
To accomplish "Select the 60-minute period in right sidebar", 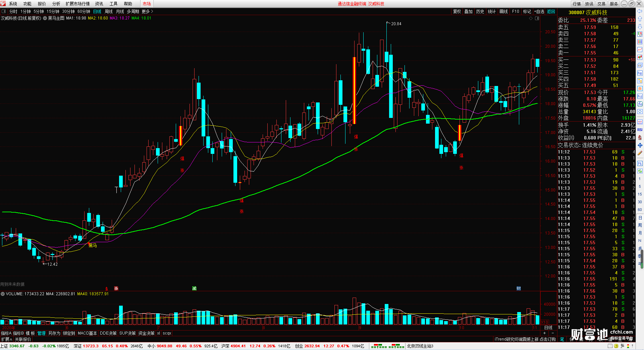I will point(640,210).
